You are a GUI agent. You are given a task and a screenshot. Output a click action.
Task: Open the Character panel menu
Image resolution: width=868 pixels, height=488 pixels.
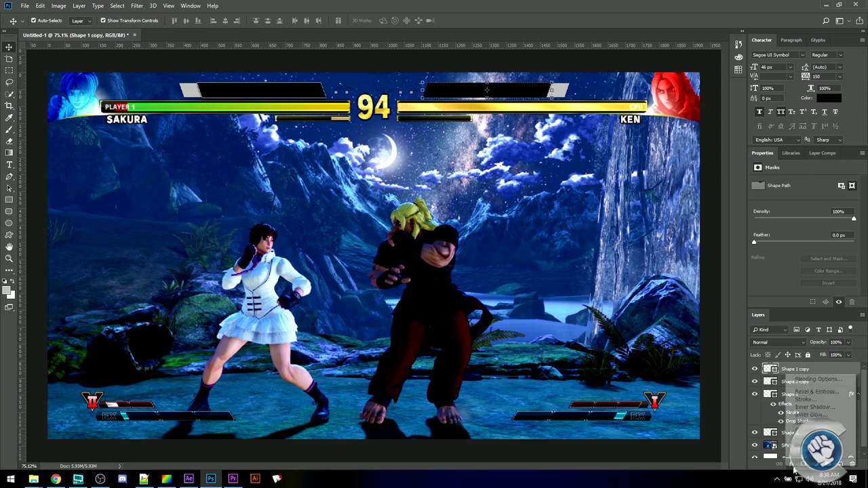point(863,40)
